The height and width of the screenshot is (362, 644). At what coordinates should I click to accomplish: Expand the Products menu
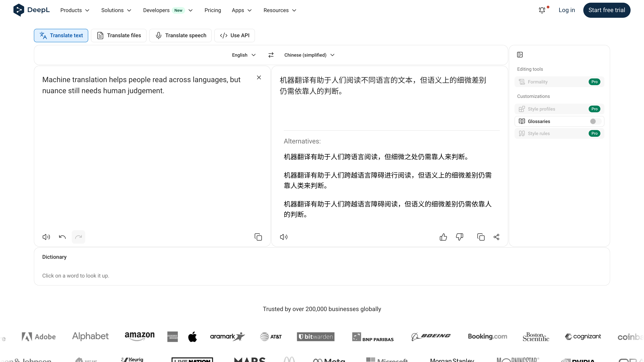[x=75, y=10]
